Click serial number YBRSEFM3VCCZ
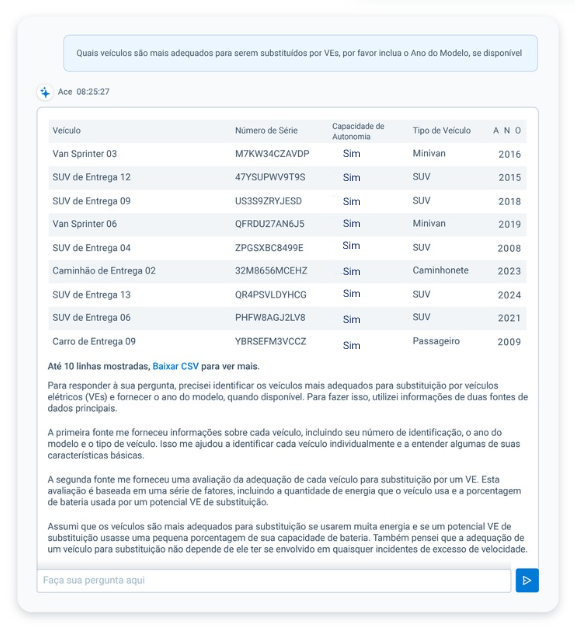The height and width of the screenshot is (626, 575). click(x=270, y=341)
